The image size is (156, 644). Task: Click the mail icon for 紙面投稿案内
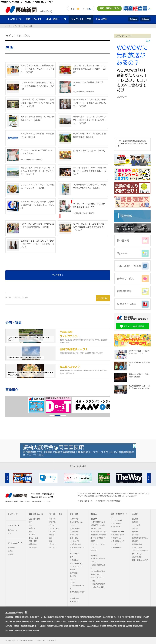(145, 291)
